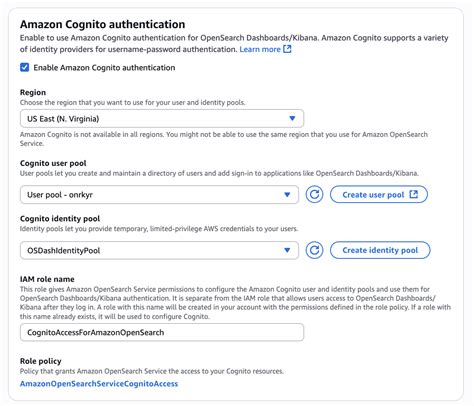Click the Role policy label
Screen dimensions: 474x406
(x=41, y=361)
